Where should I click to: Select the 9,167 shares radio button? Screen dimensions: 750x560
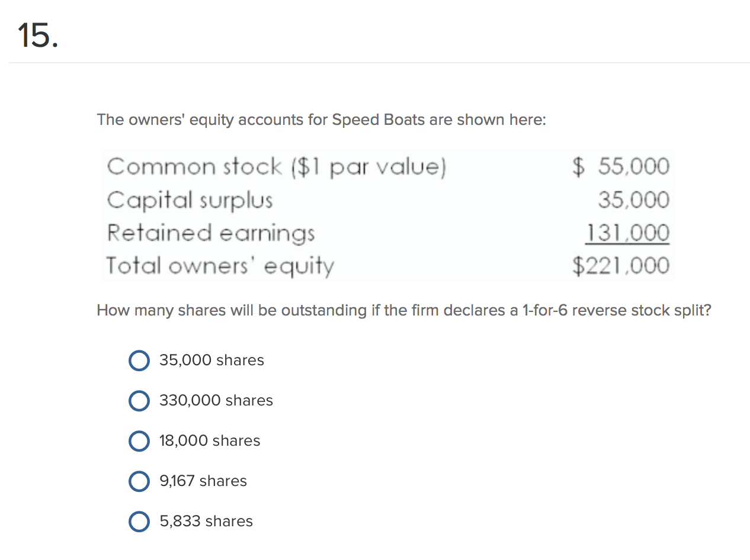point(139,481)
